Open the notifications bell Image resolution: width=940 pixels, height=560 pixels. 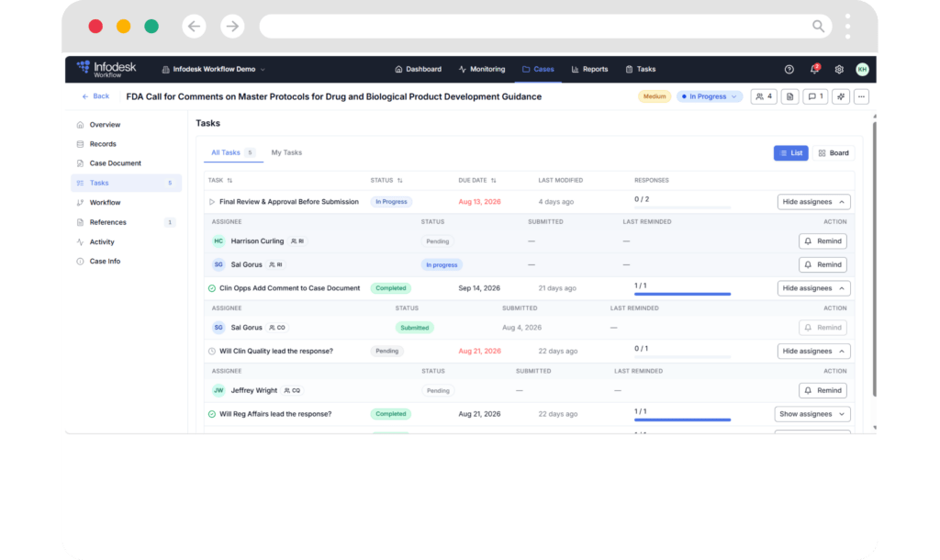pyautogui.click(x=814, y=69)
